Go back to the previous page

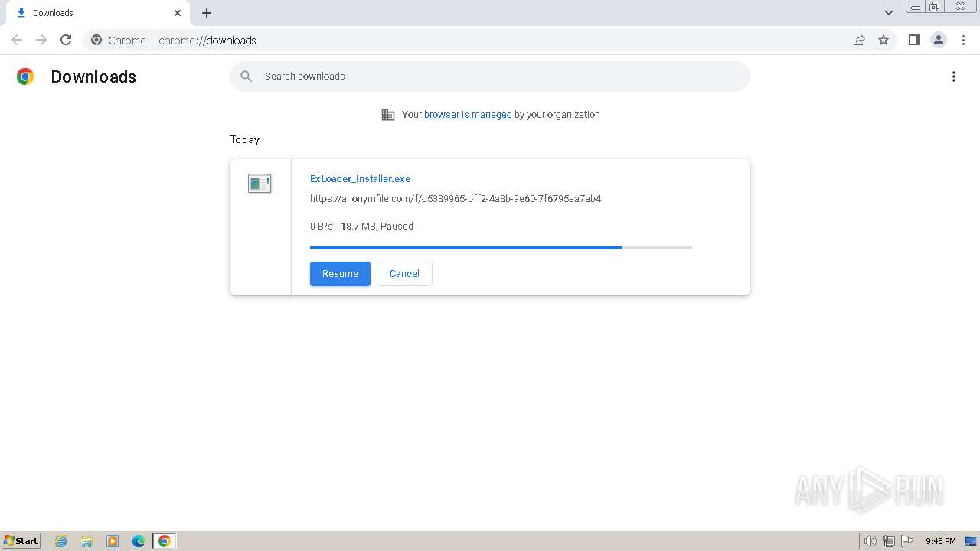tap(17, 40)
